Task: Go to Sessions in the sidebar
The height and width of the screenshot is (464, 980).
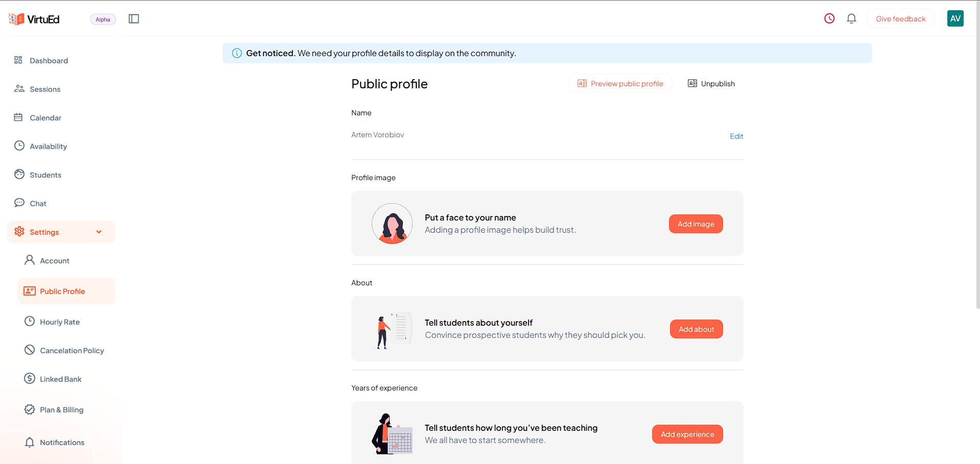Action: (x=61, y=89)
